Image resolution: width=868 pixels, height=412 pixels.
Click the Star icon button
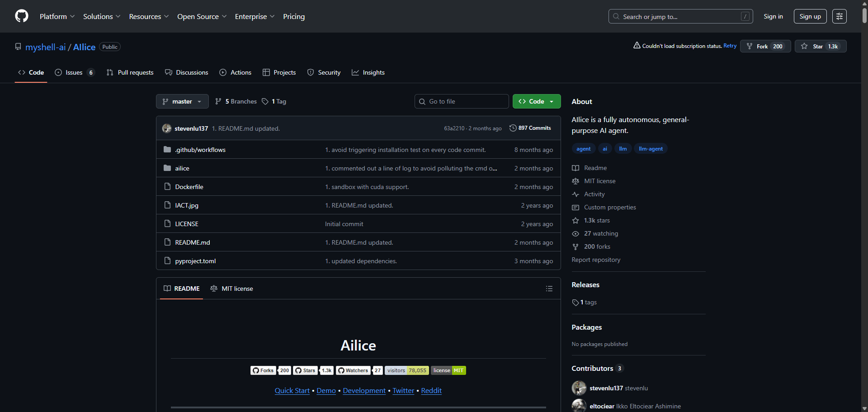[x=804, y=46]
